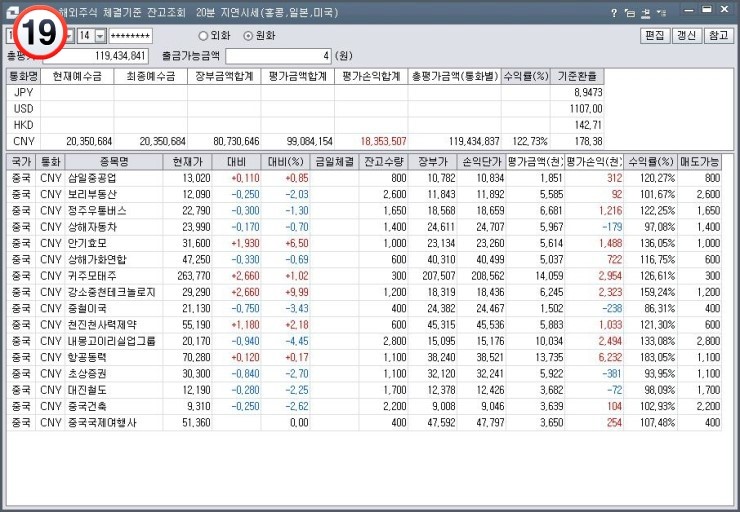
Task: Select the 초상증권 stock row
Action: [x=364, y=374]
